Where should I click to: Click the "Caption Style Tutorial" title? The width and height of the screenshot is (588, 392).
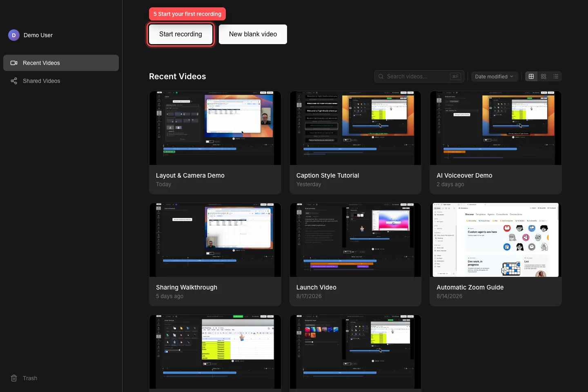(328, 176)
